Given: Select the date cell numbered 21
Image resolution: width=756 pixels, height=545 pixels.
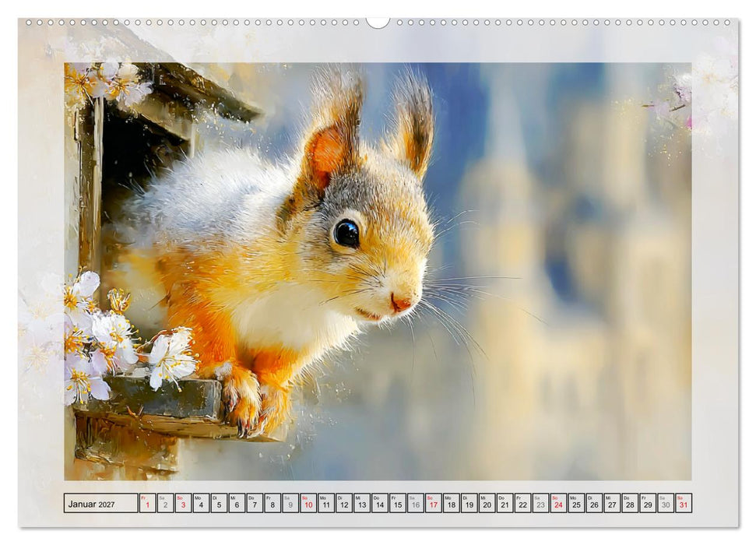Looking at the screenshot, I should [x=505, y=502].
